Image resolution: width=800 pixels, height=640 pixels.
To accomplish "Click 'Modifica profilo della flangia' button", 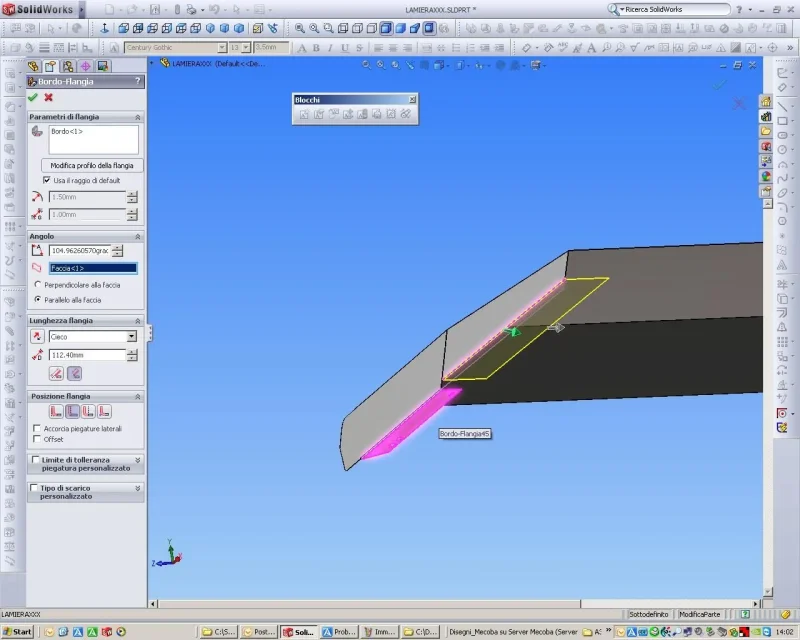I will point(92,165).
